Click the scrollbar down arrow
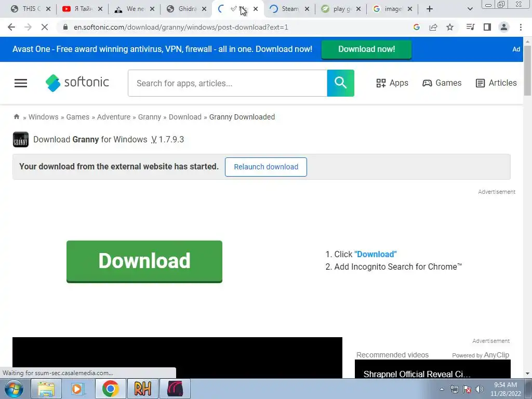Screen dimensions: 532x399 [527, 374]
